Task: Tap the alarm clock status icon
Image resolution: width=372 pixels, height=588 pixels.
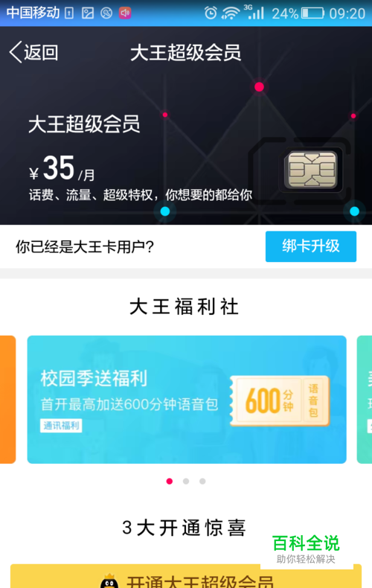Action: [x=211, y=13]
